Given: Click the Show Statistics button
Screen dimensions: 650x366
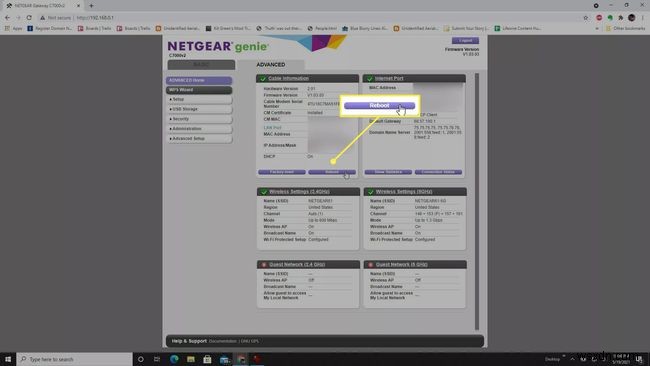Looking at the screenshot, I should coord(388,172).
